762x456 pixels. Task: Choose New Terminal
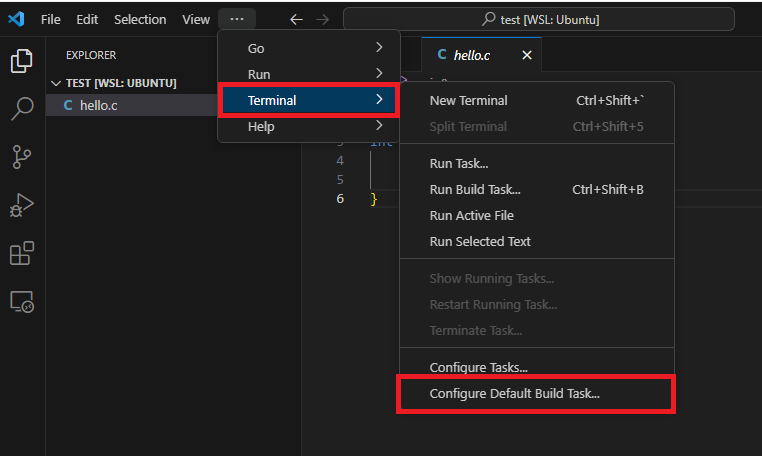pos(537,100)
